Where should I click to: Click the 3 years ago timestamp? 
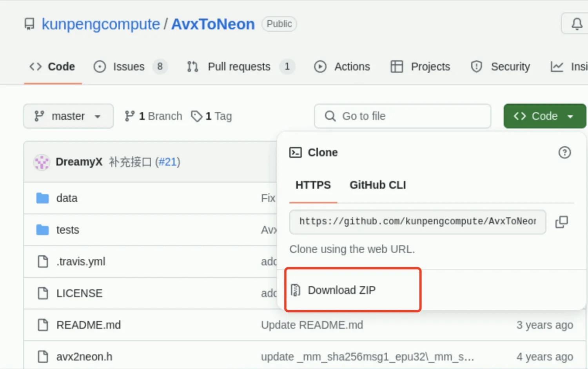[x=545, y=325]
